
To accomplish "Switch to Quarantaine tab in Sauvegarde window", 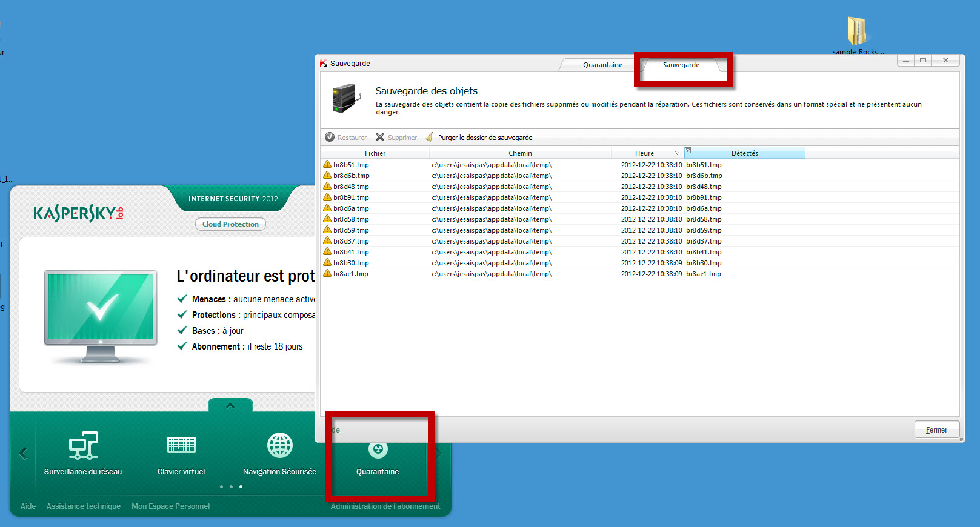I will click(602, 65).
